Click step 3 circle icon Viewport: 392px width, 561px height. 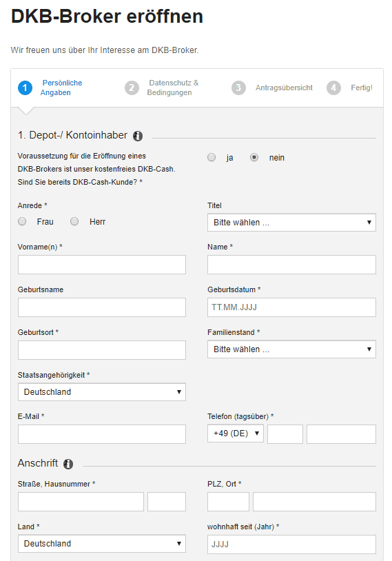pos(238,88)
